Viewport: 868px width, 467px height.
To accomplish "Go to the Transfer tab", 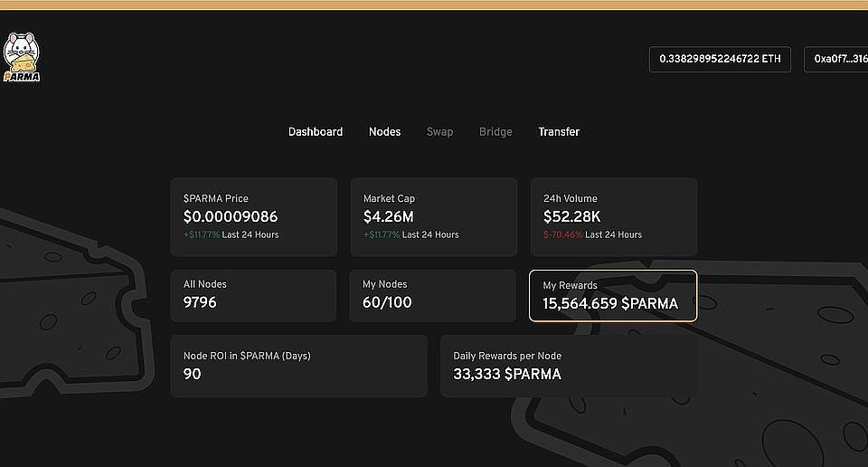I will pyautogui.click(x=559, y=132).
